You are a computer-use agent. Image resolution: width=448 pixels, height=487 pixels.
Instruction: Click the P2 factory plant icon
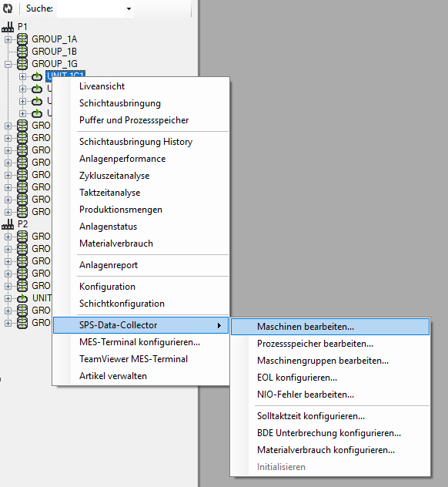[8, 224]
